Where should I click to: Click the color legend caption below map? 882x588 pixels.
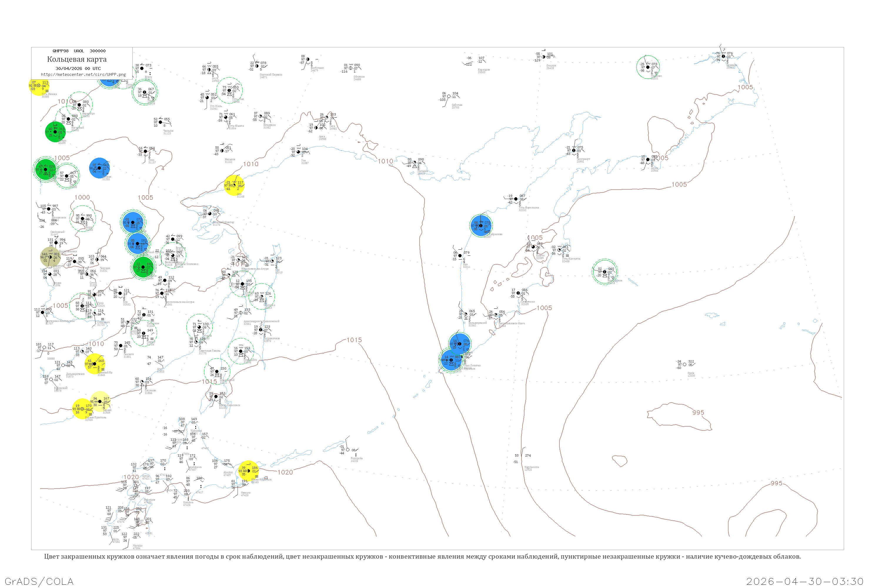pyautogui.click(x=422, y=557)
